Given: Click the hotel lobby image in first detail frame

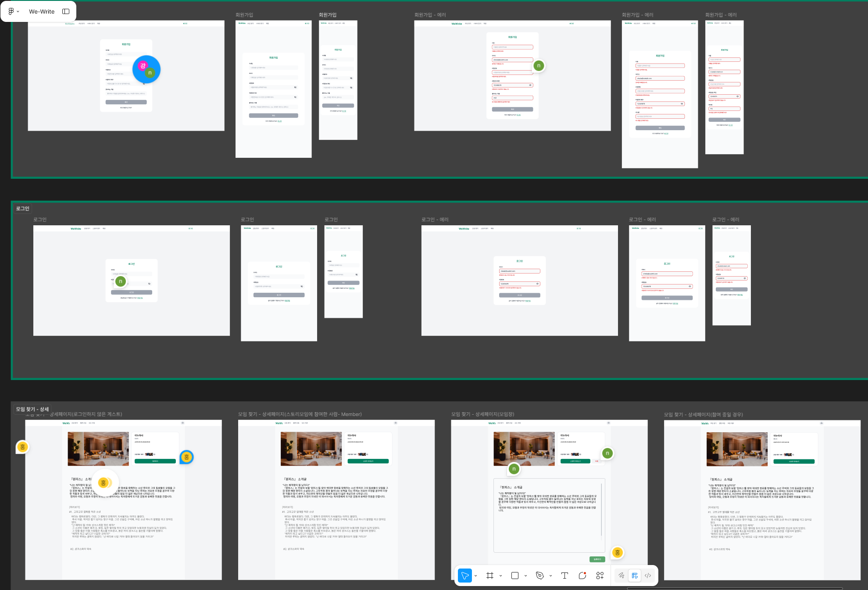Looking at the screenshot, I should (98, 448).
